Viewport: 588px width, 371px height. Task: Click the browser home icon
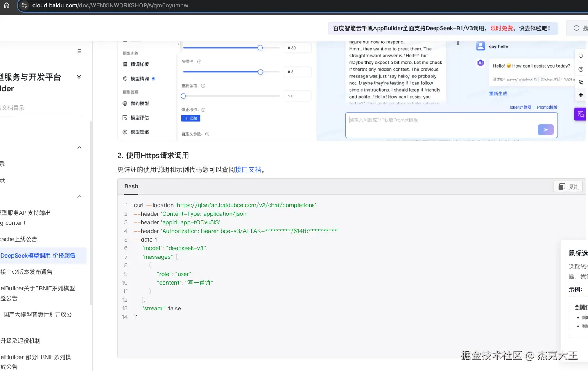(7, 5)
